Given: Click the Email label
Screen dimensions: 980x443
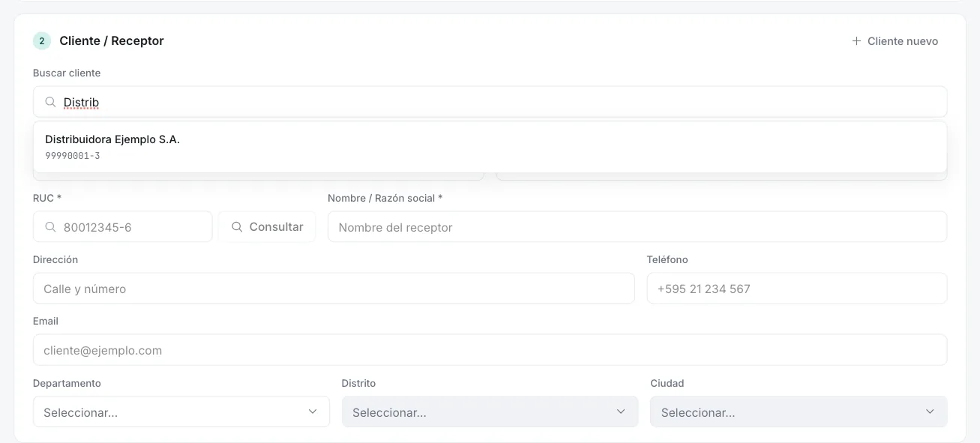Looking at the screenshot, I should click(x=46, y=321).
